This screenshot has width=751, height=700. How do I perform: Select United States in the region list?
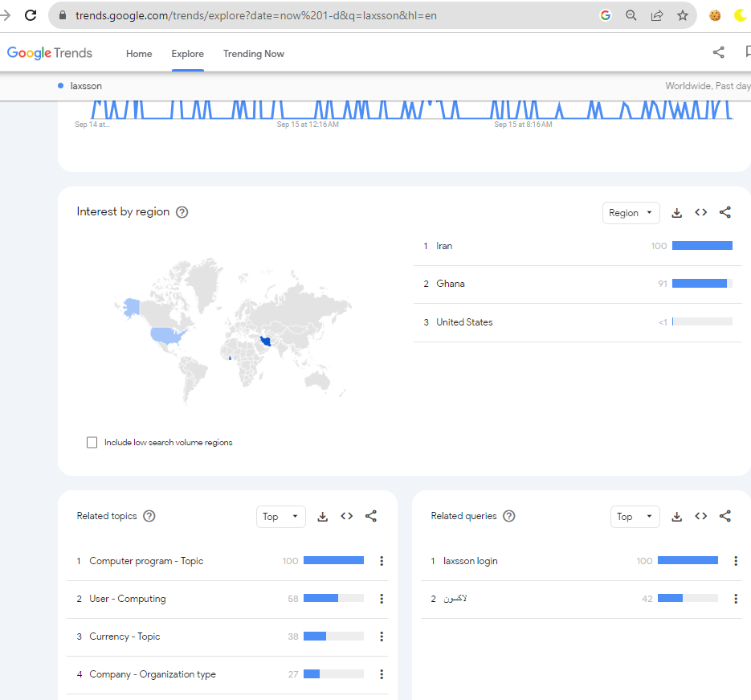pos(464,322)
